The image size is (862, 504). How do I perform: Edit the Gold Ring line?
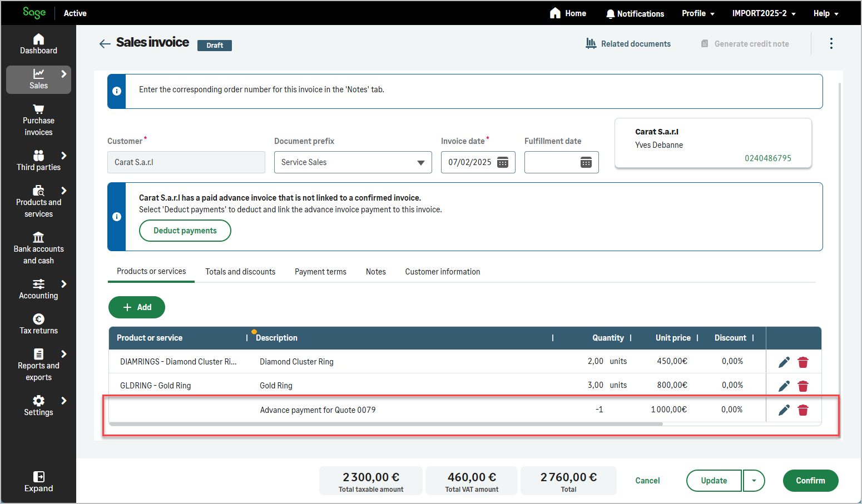pos(784,386)
